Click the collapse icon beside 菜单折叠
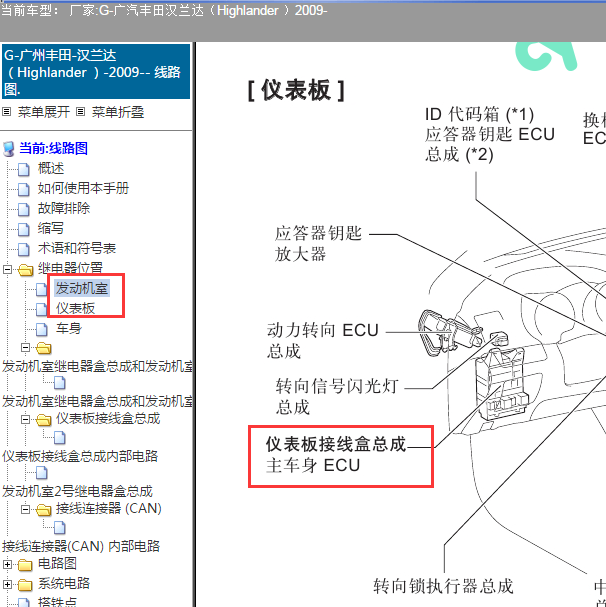606x607 pixels. click(x=81, y=112)
